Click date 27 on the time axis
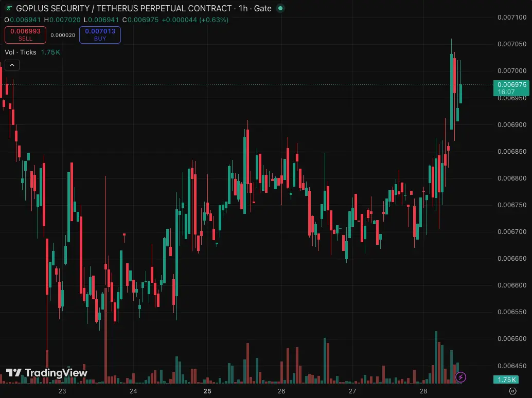Screen dimensions: 532x398 click(x=352, y=391)
